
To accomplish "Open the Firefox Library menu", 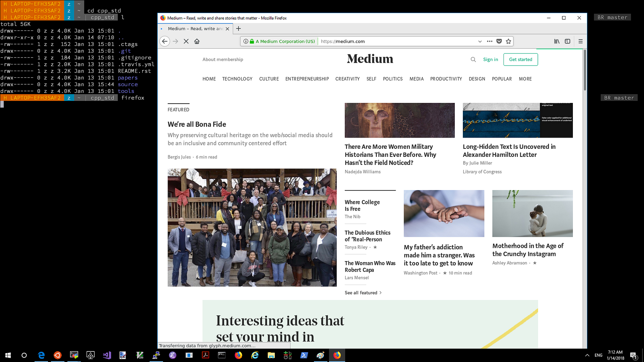I will click(557, 41).
